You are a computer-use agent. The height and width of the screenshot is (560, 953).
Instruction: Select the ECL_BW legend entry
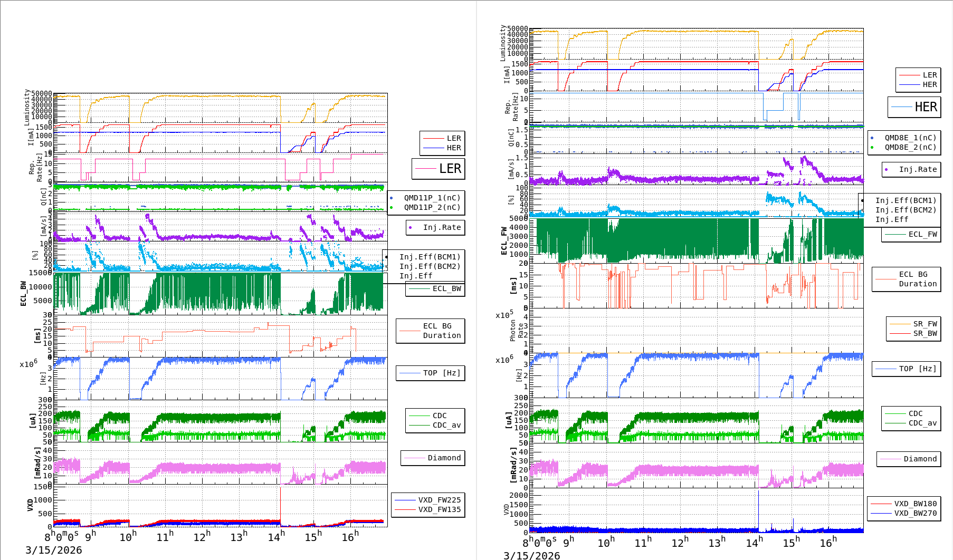click(x=435, y=289)
